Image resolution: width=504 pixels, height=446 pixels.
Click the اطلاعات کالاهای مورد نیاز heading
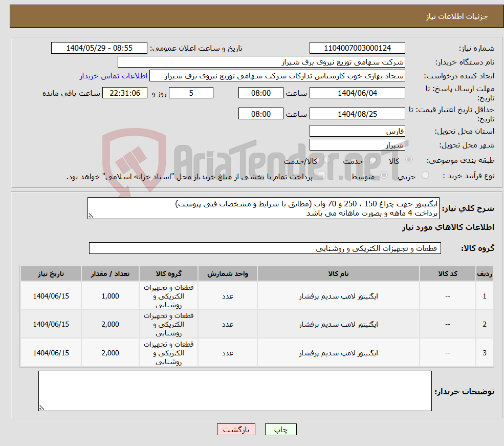click(x=448, y=227)
